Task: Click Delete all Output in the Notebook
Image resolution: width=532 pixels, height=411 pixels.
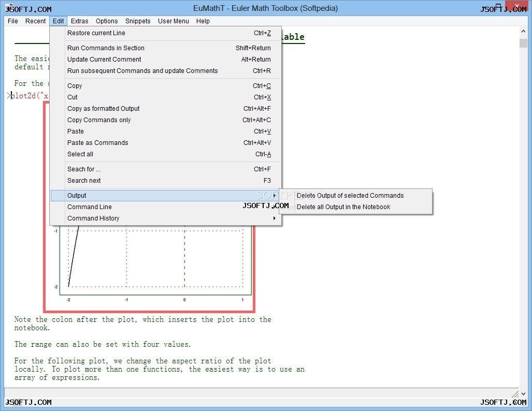Action: [x=355, y=207]
